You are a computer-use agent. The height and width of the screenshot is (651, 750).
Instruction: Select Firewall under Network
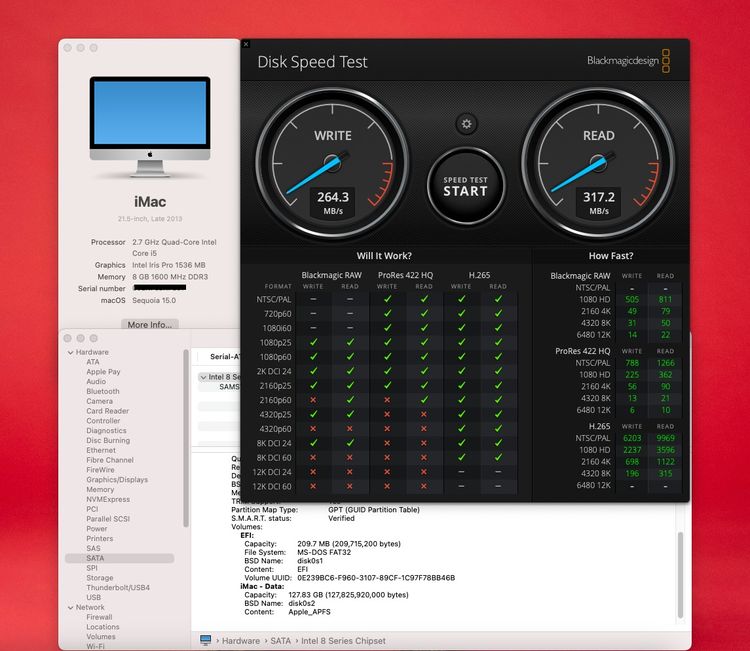(99, 617)
